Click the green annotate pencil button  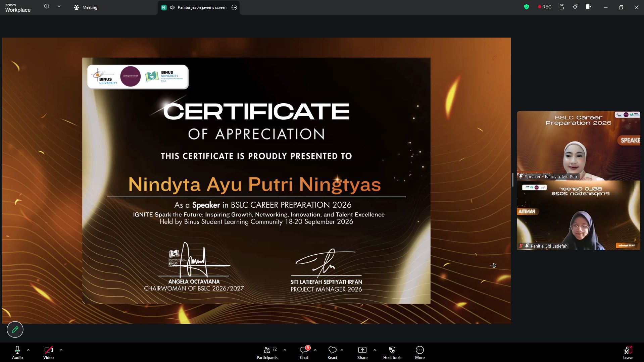(x=15, y=329)
